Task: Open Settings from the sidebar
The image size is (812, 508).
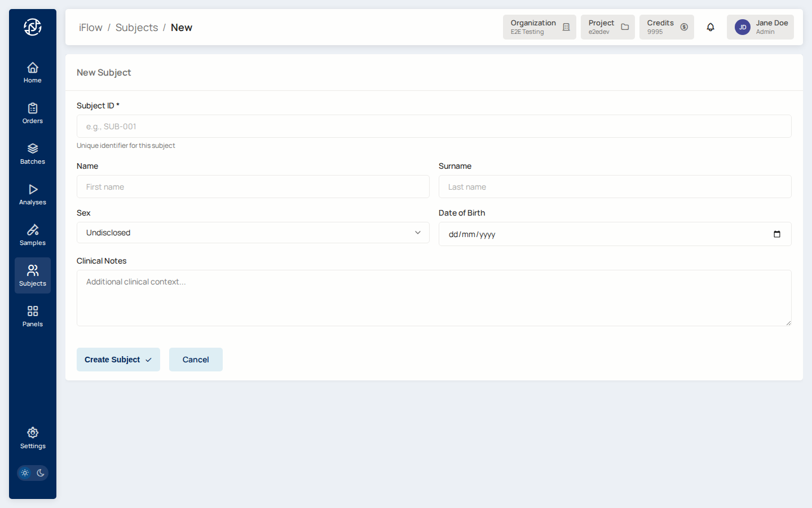Action: point(33,438)
